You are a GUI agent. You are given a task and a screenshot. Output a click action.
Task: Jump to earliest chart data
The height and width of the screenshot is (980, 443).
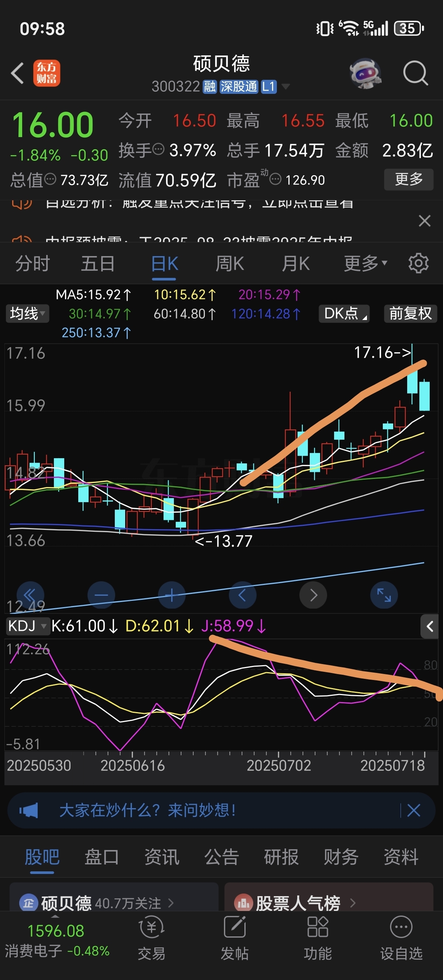click(x=30, y=595)
